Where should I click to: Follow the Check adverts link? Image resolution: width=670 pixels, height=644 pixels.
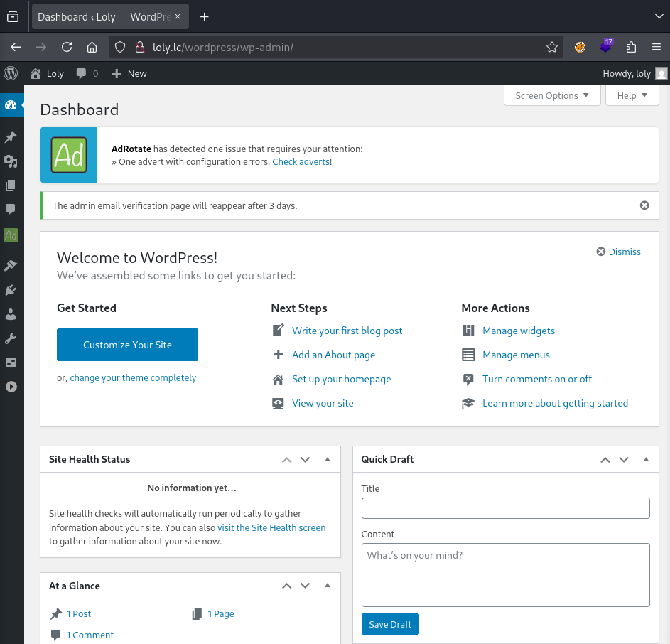tap(301, 161)
